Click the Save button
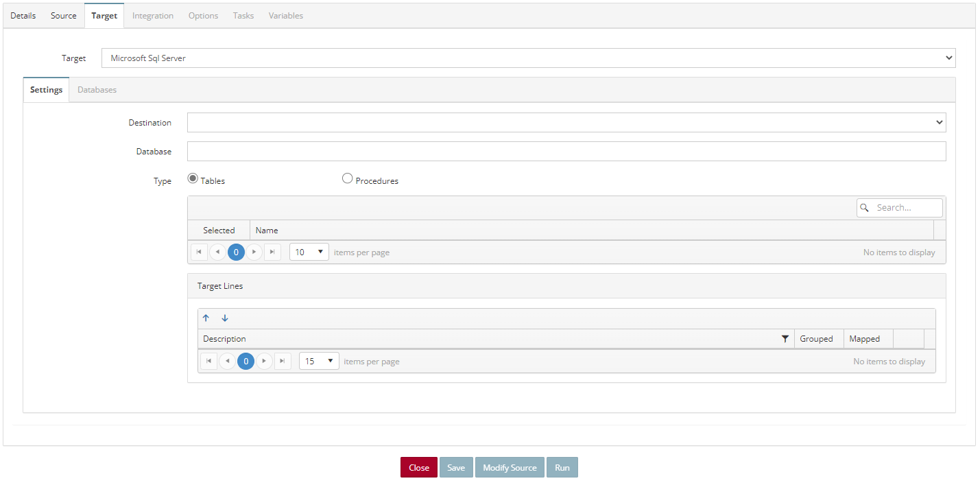Screen dimensions: 980x483 [456, 467]
